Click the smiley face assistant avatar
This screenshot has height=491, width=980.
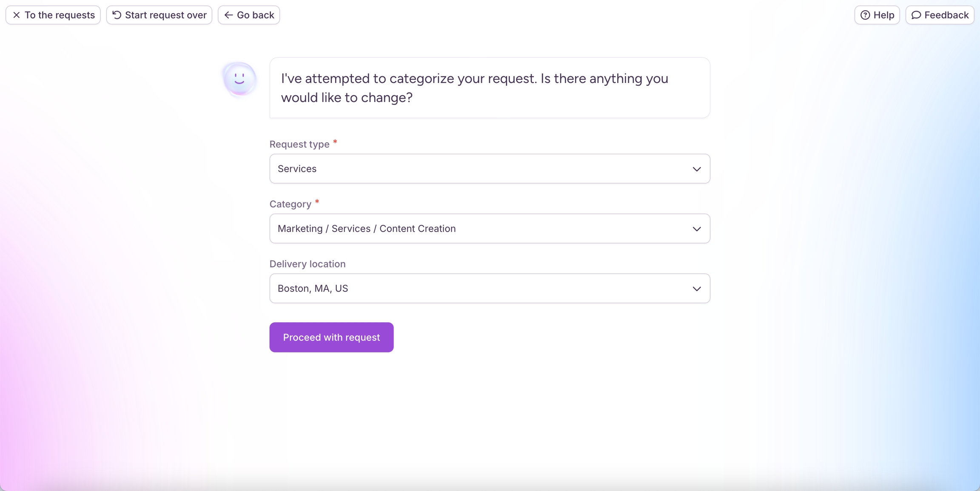[x=239, y=79]
